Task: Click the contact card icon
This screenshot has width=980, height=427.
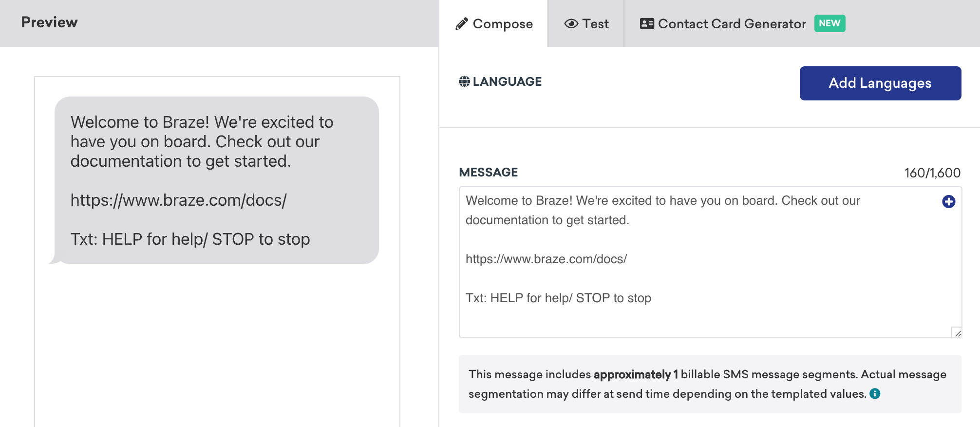Action: [647, 23]
